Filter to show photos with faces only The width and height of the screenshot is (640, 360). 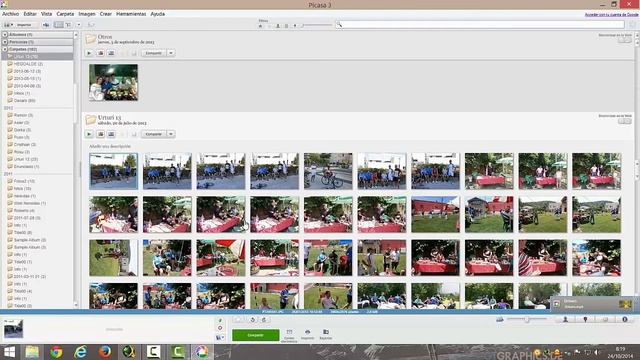(278, 26)
